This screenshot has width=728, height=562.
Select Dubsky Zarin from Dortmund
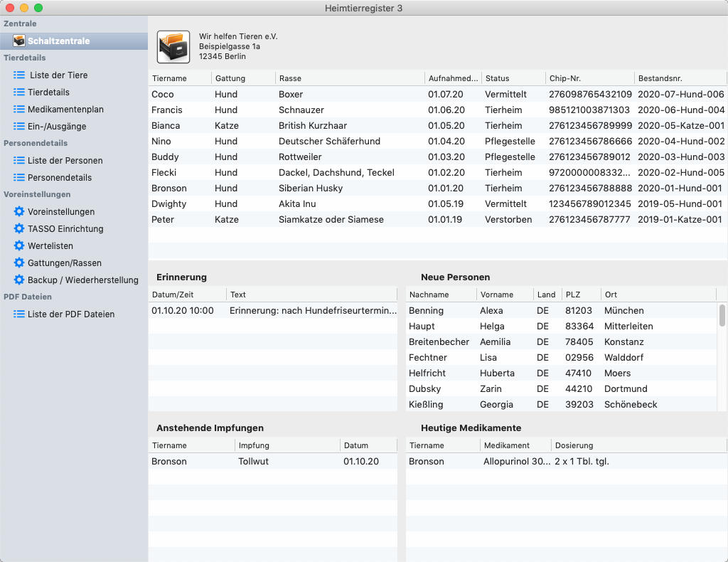562,388
